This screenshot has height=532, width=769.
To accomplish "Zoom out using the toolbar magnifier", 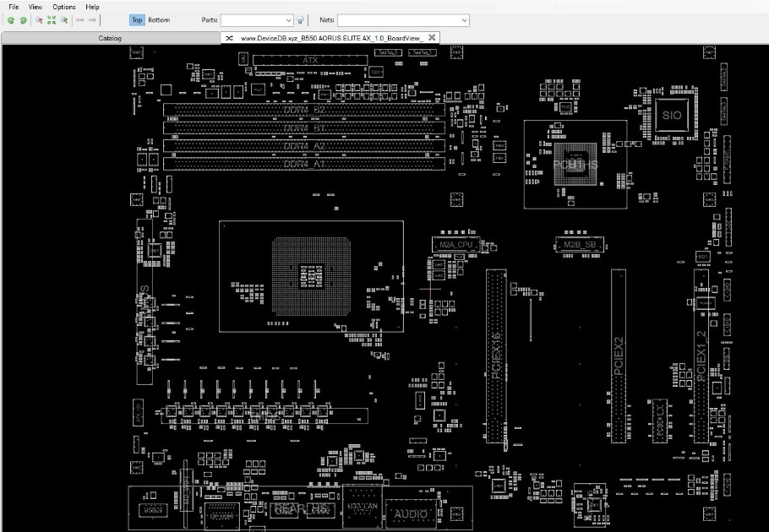I will 38,20.
